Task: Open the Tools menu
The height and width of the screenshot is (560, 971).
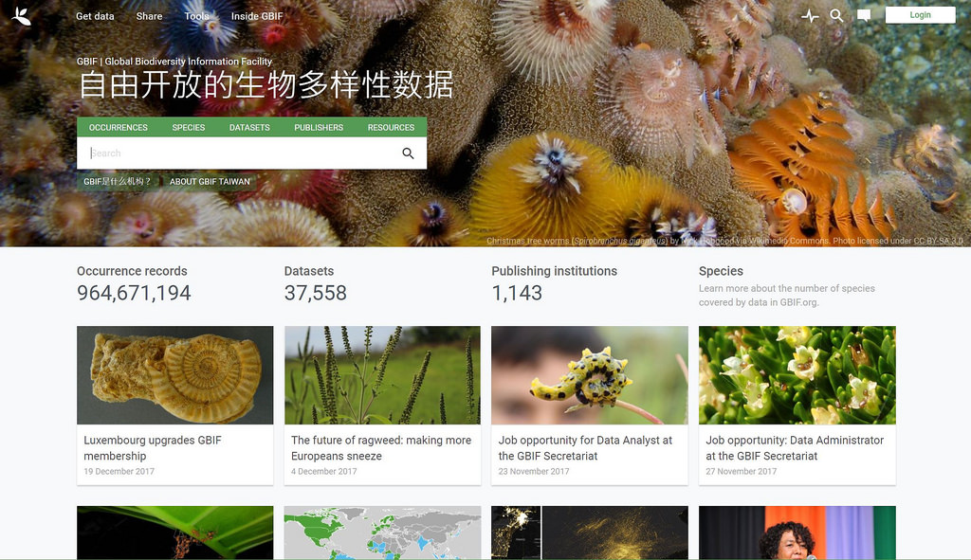Action: pyautogui.click(x=196, y=16)
